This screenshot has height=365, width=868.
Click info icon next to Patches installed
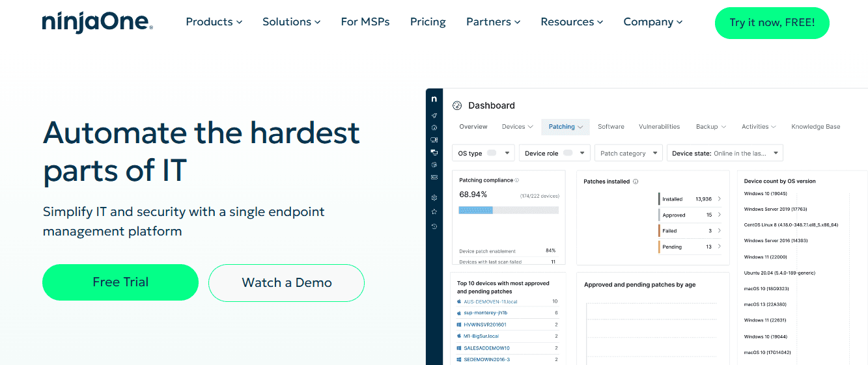(636, 182)
